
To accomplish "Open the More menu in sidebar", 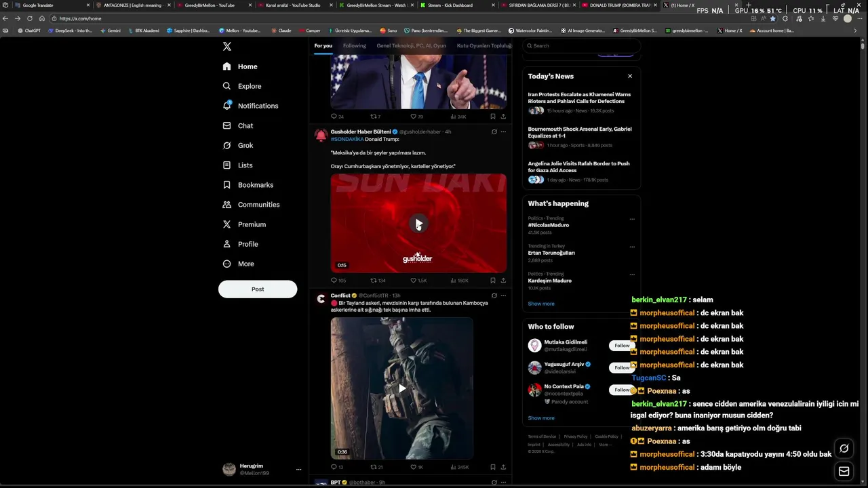I will click(238, 263).
